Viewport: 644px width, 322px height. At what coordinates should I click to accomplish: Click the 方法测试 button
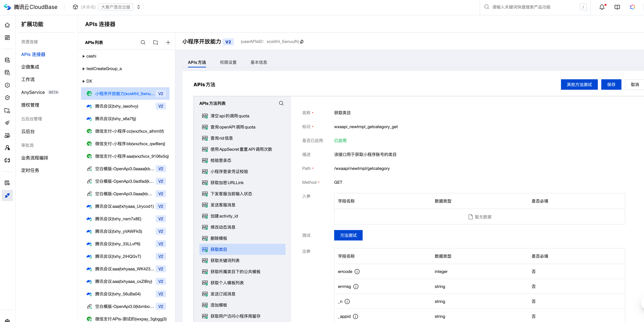pyautogui.click(x=348, y=235)
